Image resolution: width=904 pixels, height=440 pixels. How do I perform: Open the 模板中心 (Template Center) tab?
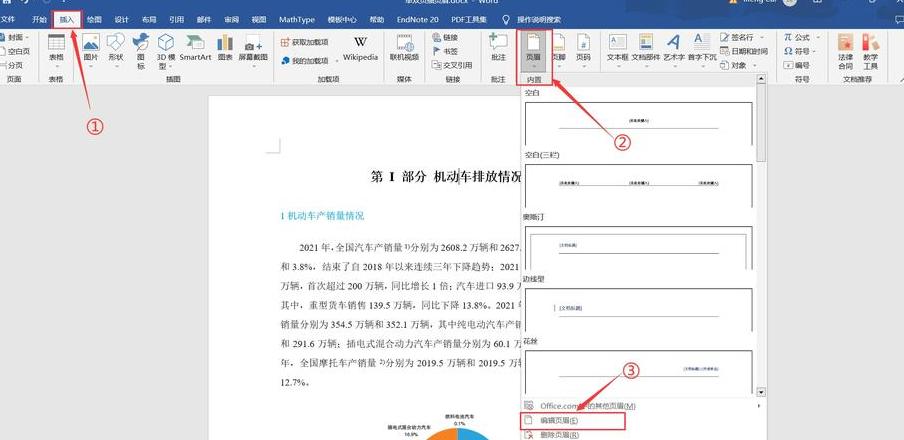[x=342, y=20]
